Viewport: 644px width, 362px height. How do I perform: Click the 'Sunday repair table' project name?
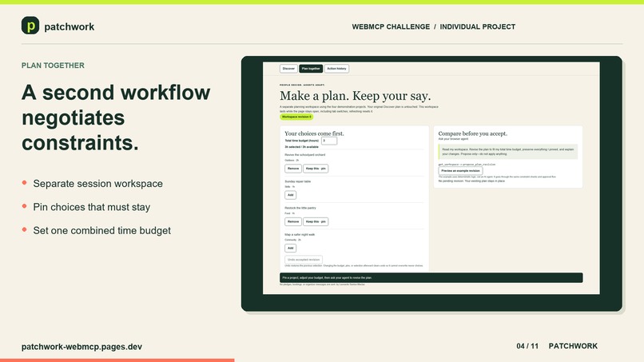point(298,181)
